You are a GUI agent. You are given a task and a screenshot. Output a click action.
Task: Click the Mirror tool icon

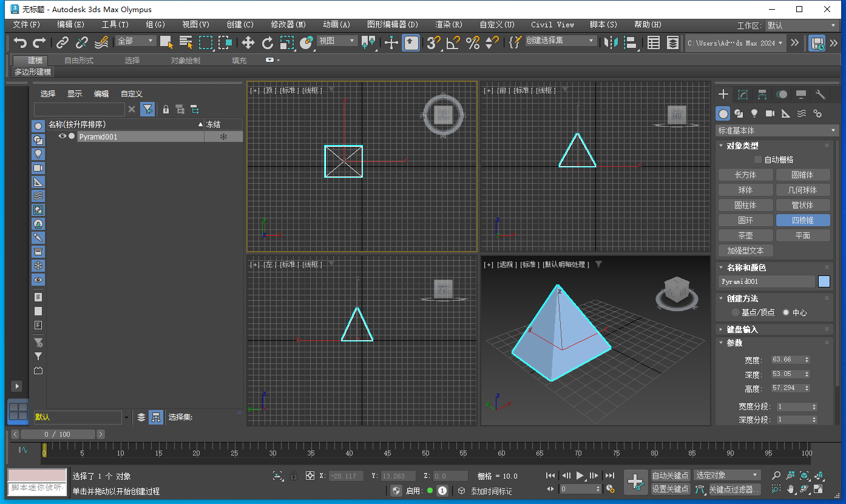tap(611, 42)
